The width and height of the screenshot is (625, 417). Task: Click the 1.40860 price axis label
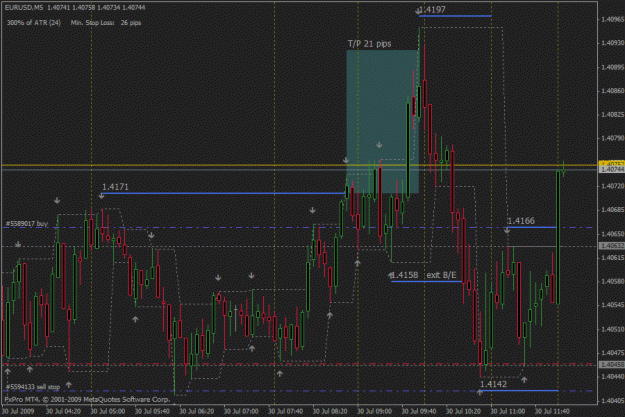click(x=613, y=91)
